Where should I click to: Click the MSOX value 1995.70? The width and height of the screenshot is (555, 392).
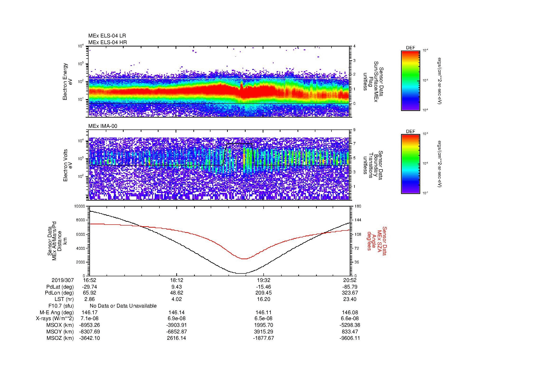tap(263, 325)
